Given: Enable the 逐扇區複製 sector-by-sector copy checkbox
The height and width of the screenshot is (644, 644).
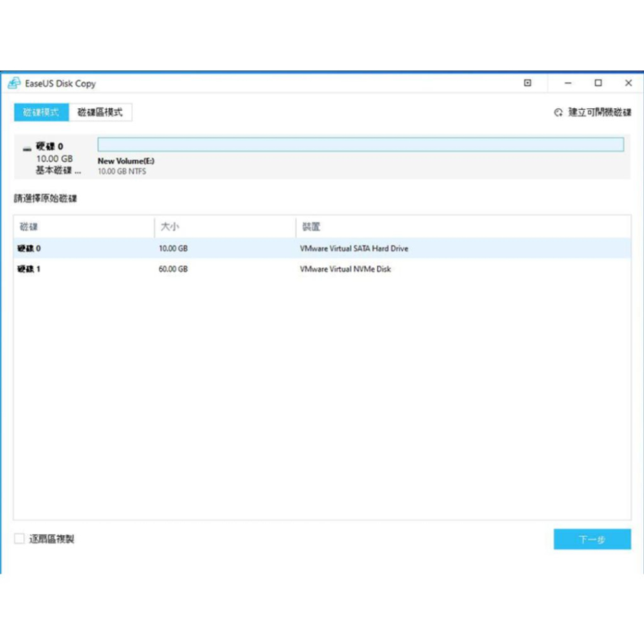Looking at the screenshot, I should coord(19,538).
